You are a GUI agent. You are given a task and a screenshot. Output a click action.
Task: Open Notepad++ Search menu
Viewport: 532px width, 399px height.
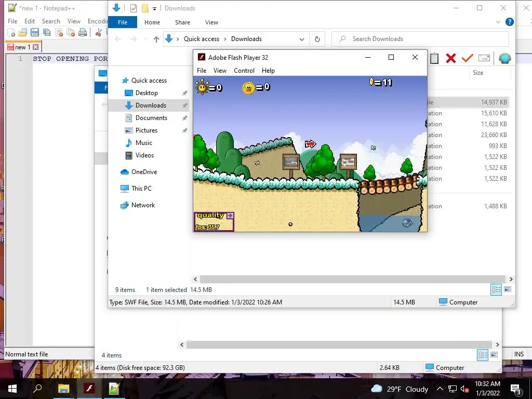coord(51,21)
